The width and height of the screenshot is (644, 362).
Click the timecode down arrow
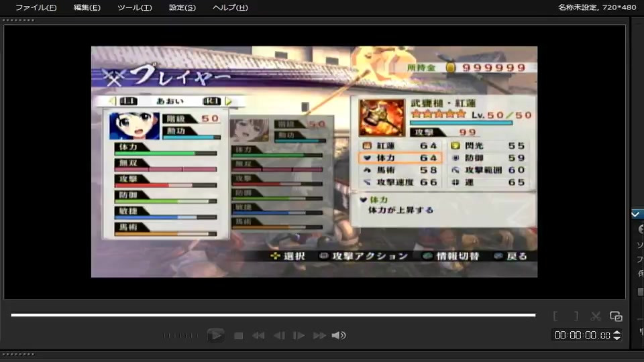point(617,338)
